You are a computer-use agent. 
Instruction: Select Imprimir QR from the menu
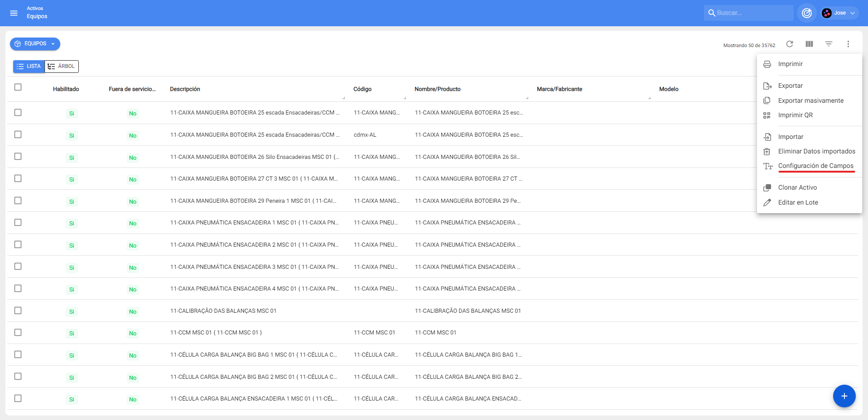tap(795, 115)
